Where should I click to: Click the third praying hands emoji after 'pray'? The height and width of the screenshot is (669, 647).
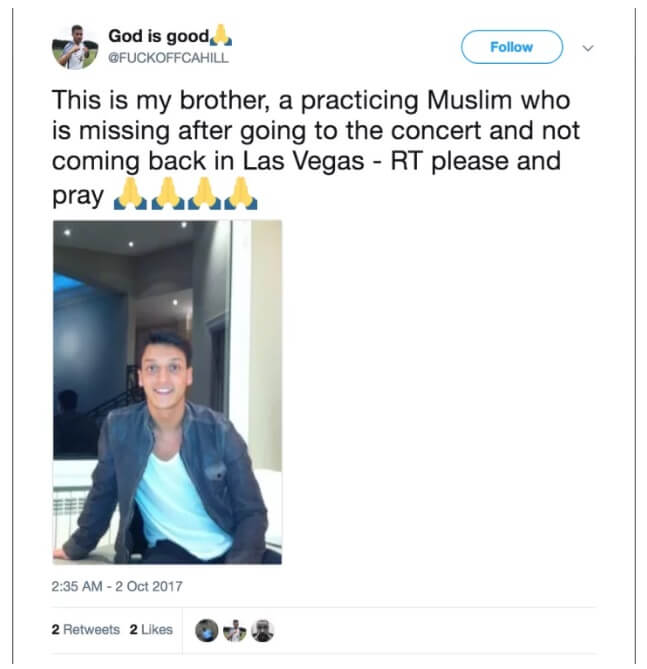point(203,197)
